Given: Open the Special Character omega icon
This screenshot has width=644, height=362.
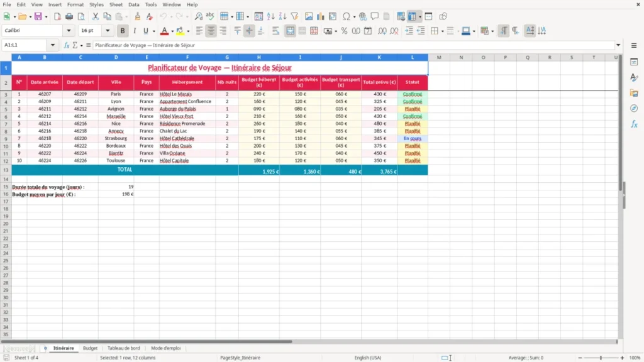Looking at the screenshot, I should point(347,16).
